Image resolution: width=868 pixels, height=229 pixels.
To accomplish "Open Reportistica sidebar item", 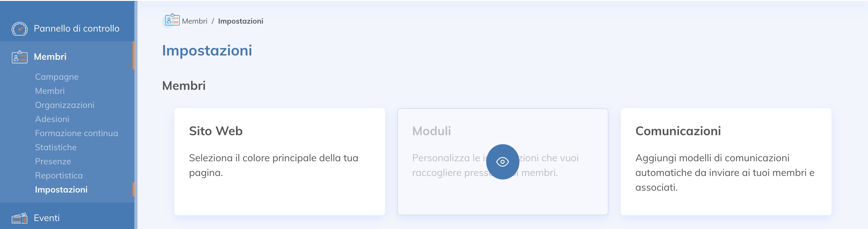I will click(x=59, y=176).
